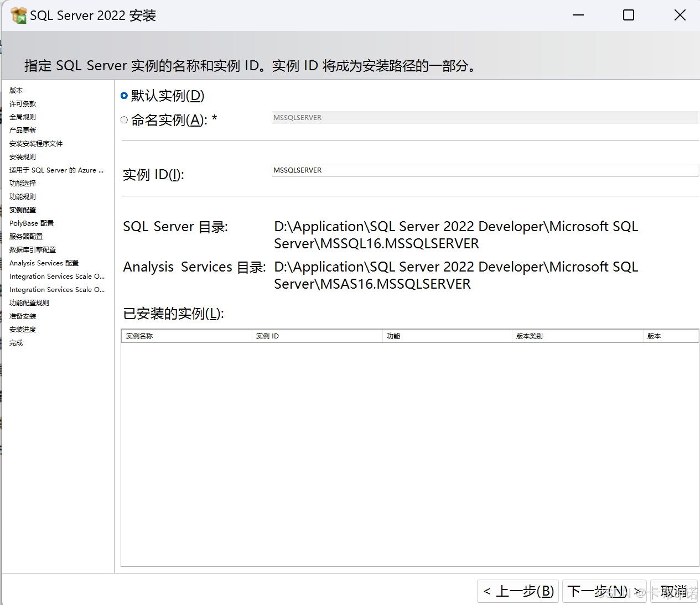The image size is (700, 605).
Task: Open 数据库引擎配置 step
Action: pos(32,249)
